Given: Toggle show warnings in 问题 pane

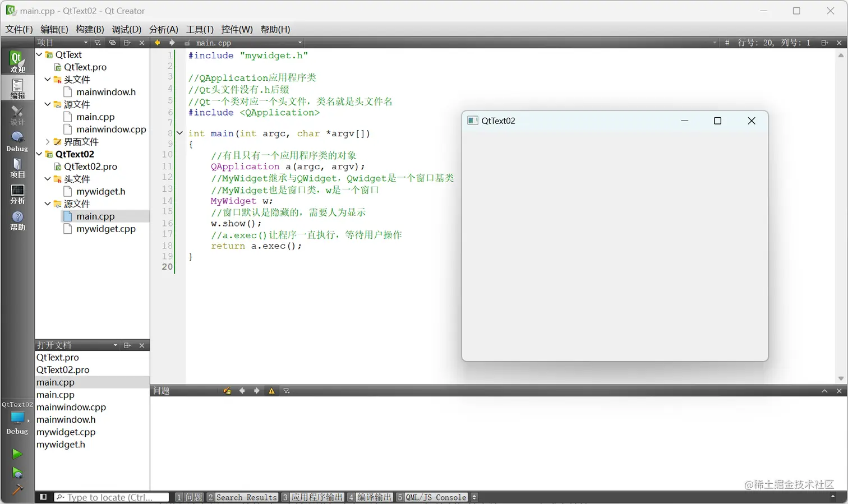Looking at the screenshot, I should (x=272, y=391).
